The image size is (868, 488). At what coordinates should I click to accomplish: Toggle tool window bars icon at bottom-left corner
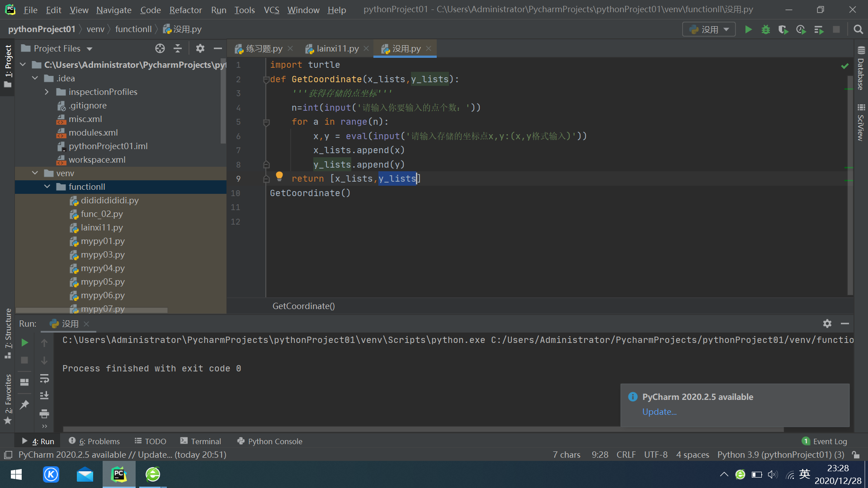click(x=8, y=455)
